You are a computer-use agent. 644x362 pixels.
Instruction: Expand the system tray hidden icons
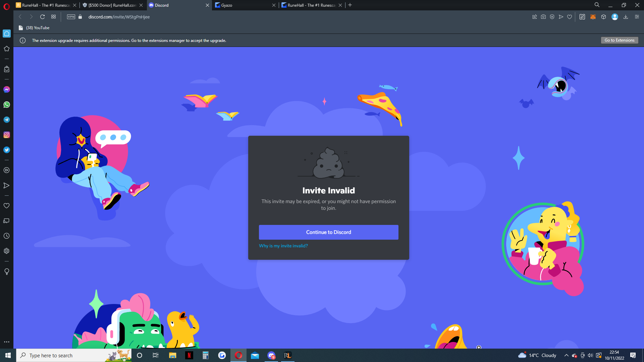click(x=566, y=355)
